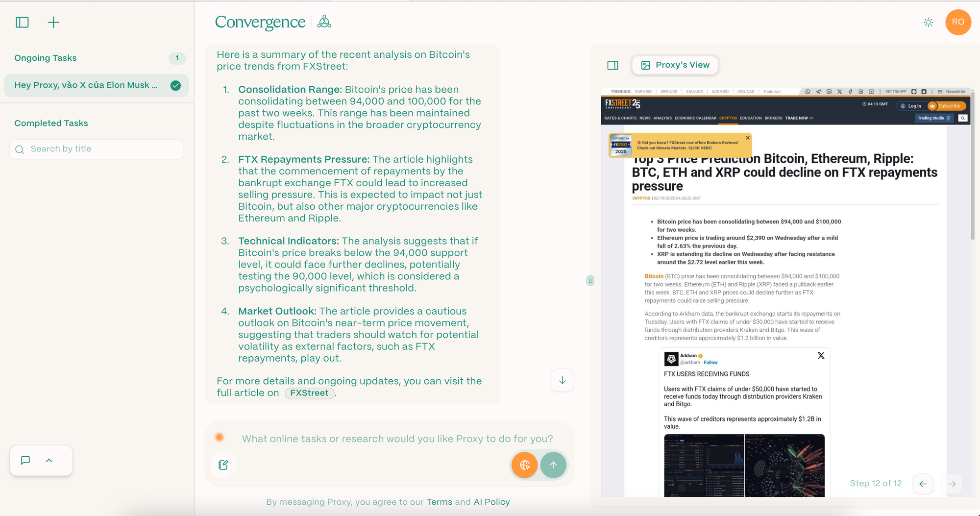Click the Convergence triquetra logo icon
This screenshot has width=980, height=516.
click(x=324, y=22)
